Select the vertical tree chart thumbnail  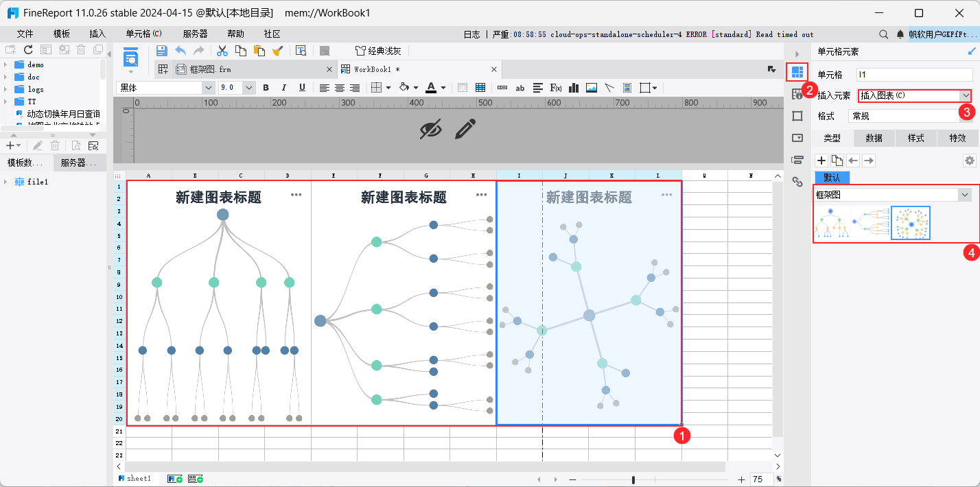click(832, 223)
